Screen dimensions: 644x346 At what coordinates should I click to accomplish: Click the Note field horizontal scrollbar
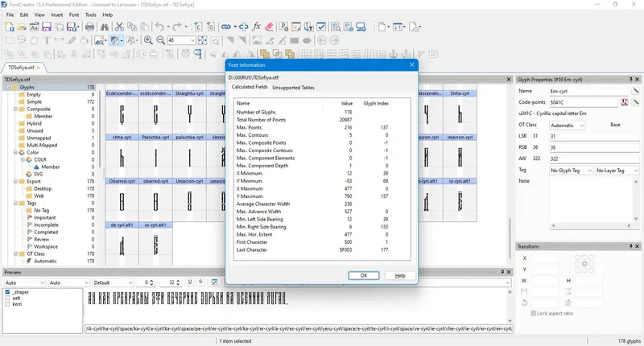(x=591, y=225)
